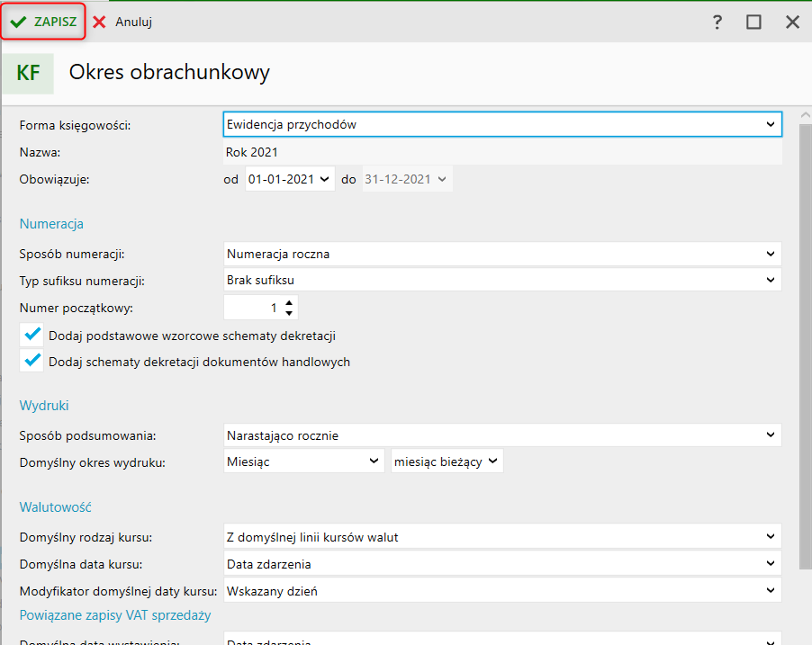
Task: Click the Powiązane zapisy VAT sprzedaży heading
Action: coord(115,615)
